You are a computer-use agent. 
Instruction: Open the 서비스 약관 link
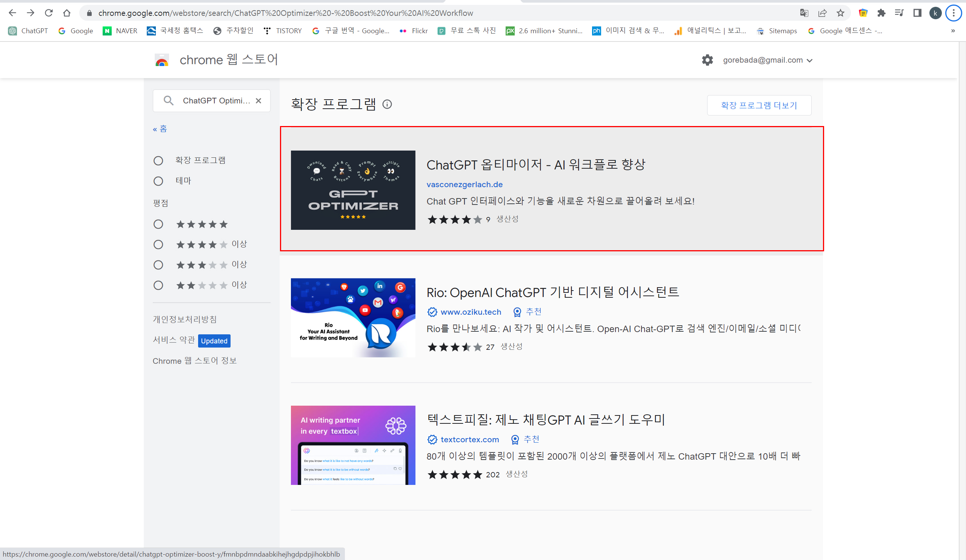[x=174, y=340]
